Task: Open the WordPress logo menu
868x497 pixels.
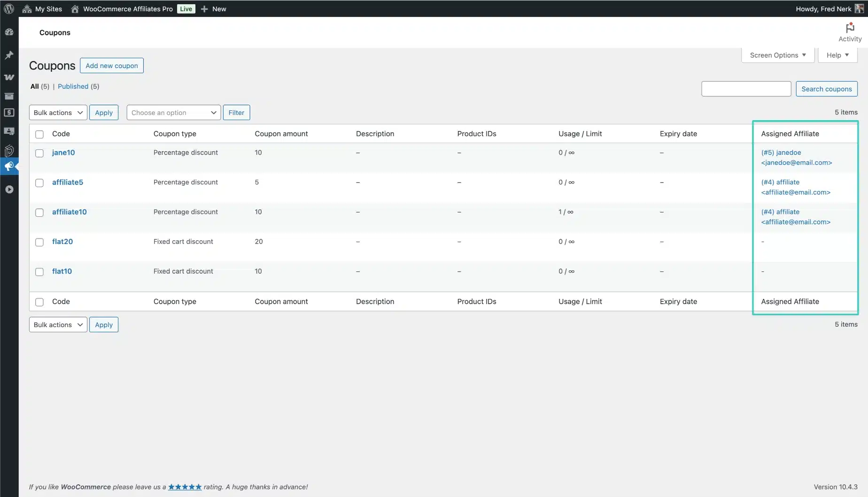Action: (x=9, y=8)
